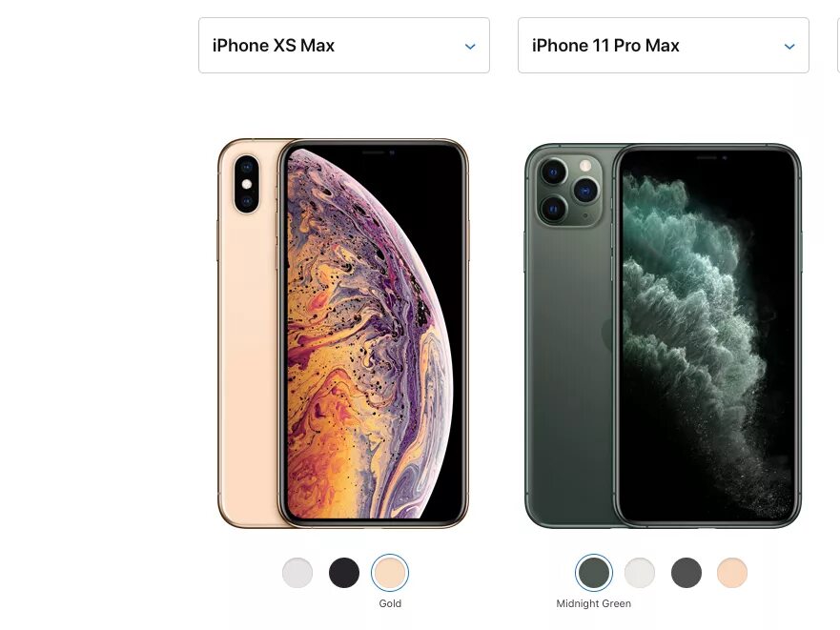This screenshot has width=840, height=630.
Task: Select the Midnight Green swatch for iPhone 11 Pro Max
Action: 594,573
